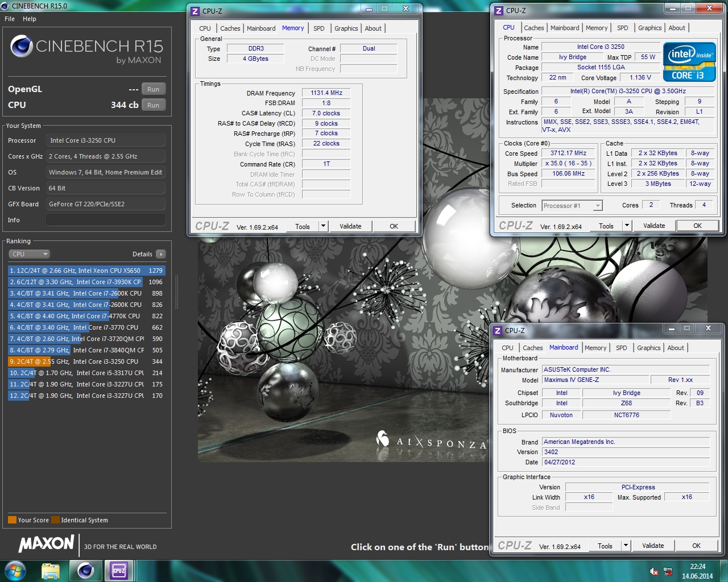Run the CPU benchmark
Screen dimensions: 728x582
tap(153, 105)
